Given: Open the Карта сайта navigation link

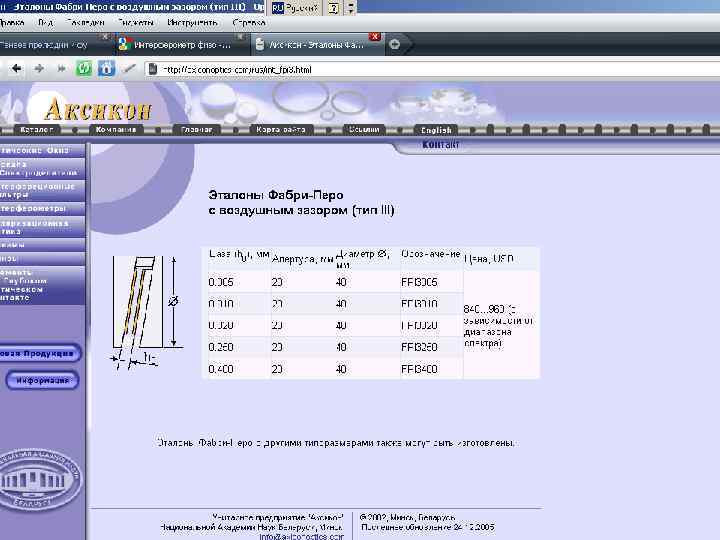Looking at the screenshot, I should (281, 129).
